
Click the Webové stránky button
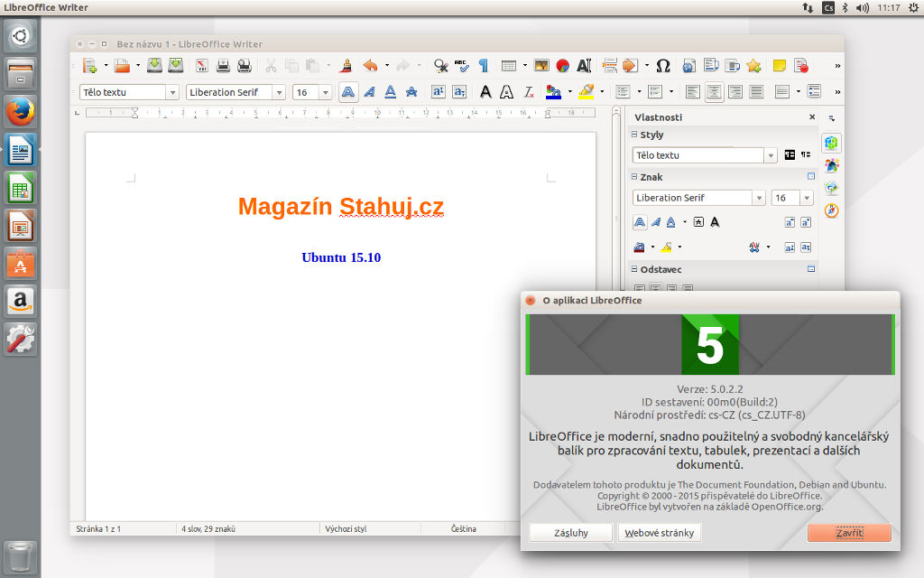(x=659, y=533)
